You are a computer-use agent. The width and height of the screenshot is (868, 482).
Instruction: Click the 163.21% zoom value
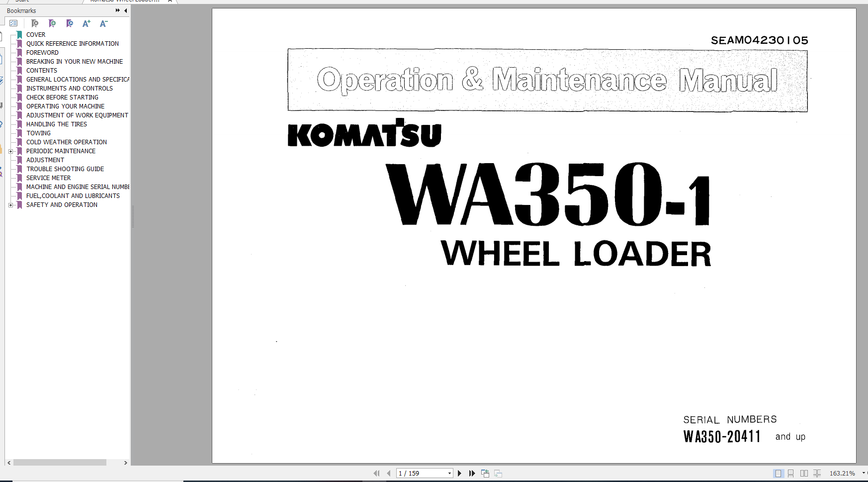click(842, 474)
